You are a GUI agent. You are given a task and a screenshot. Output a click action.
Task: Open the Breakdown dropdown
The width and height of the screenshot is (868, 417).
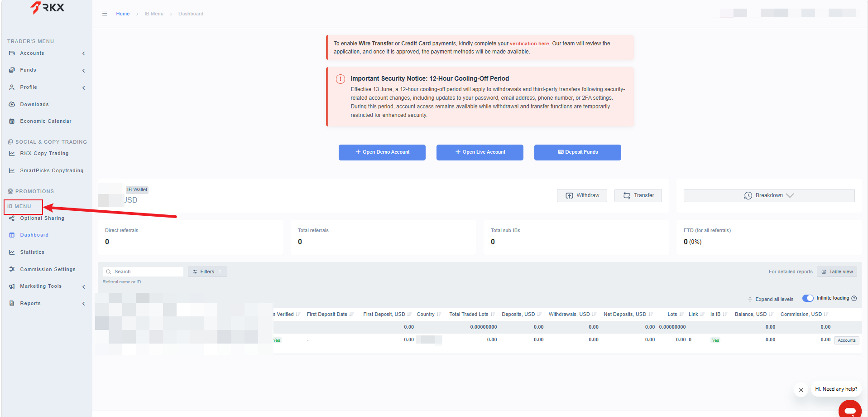click(x=769, y=195)
